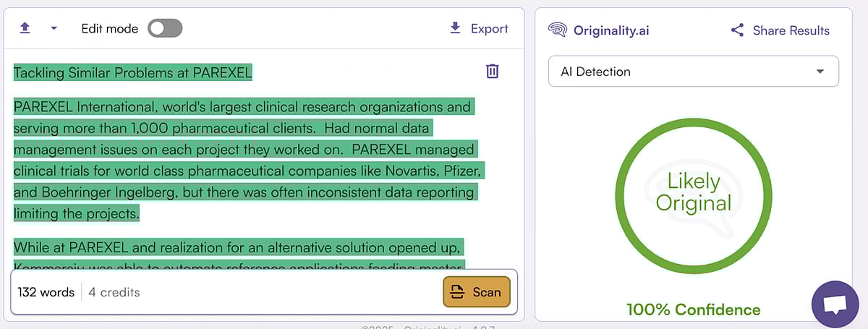Click the 132 words counter

(x=46, y=292)
